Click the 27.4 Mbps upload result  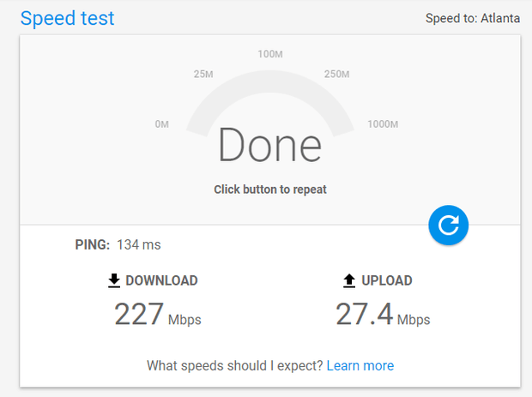click(383, 315)
